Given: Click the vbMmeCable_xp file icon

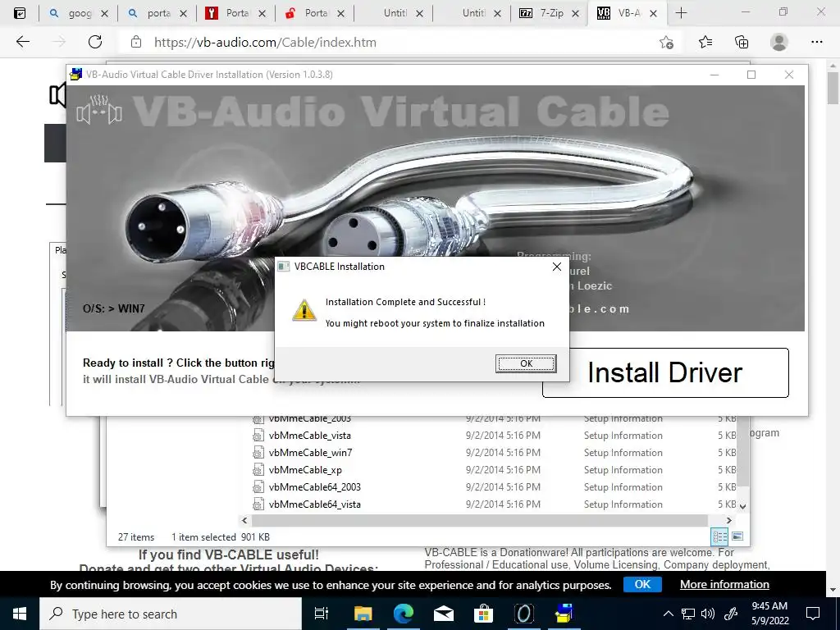Looking at the screenshot, I should 258,470.
